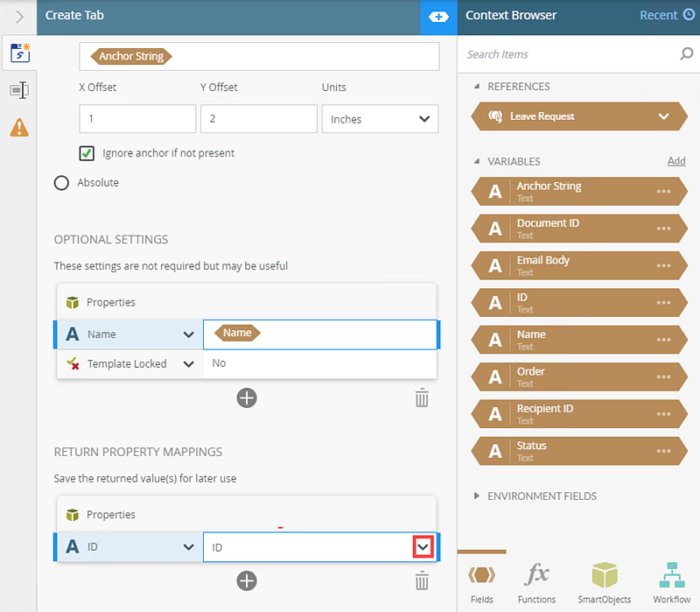Select the Absolute radio button
Image resolution: width=700 pixels, height=612 pixels.
click(x=61, y=183)
